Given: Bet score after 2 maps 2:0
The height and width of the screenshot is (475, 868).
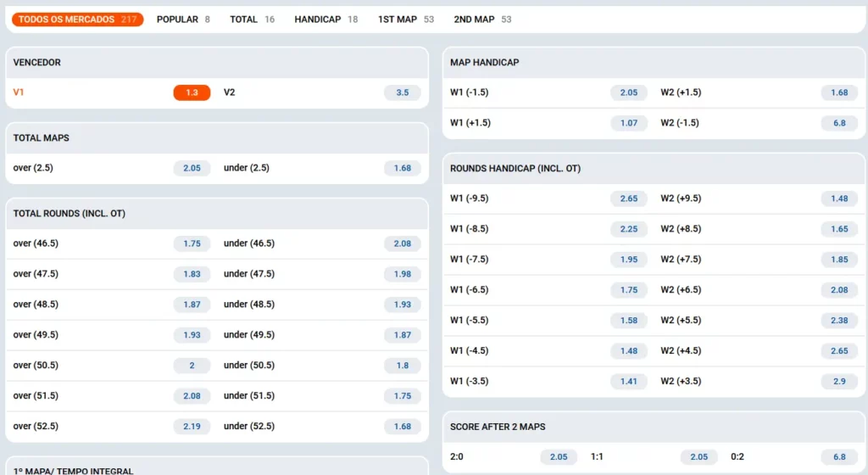Looking at the screenshot, I should 559,456.
